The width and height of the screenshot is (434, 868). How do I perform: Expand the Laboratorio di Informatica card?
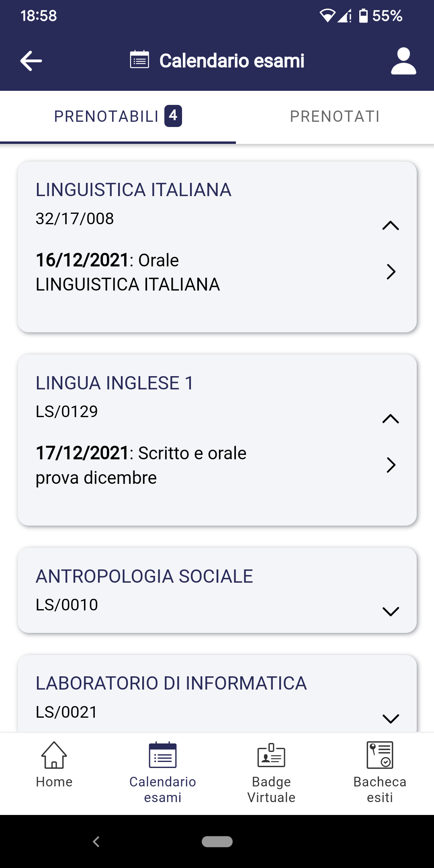pyautogui.click(x=391, y=719)
